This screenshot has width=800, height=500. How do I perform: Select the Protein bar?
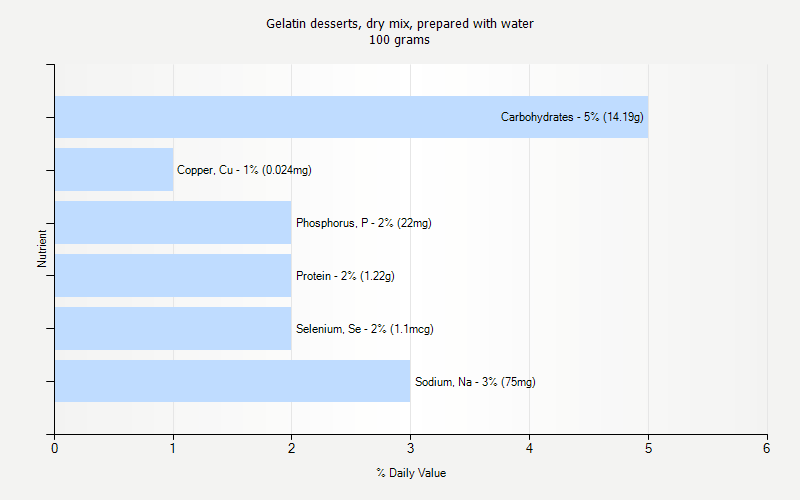[173, 276]
